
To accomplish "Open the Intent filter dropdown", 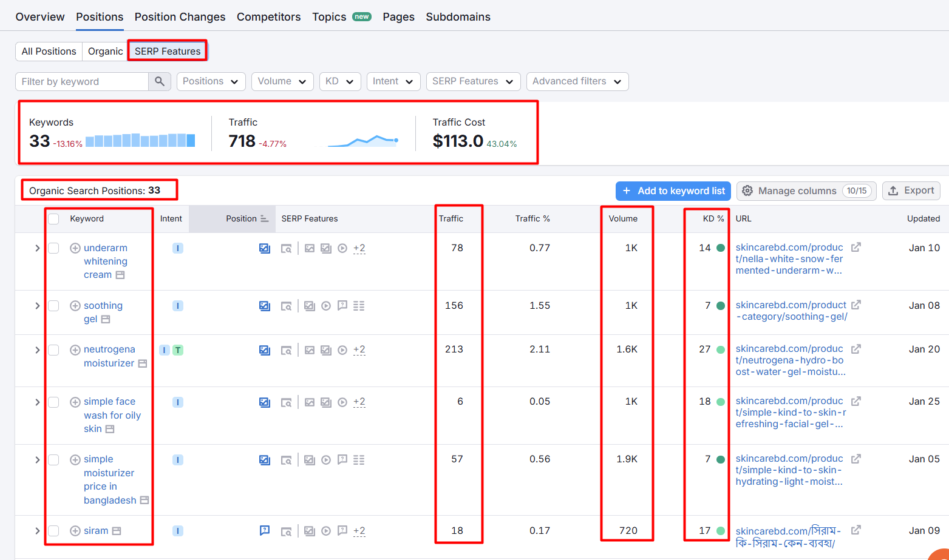I will pos(393,81).
